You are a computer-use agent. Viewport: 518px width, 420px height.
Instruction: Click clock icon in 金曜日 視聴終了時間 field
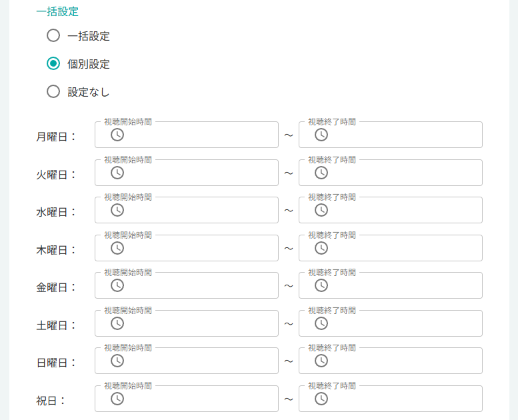pos(321,285)
